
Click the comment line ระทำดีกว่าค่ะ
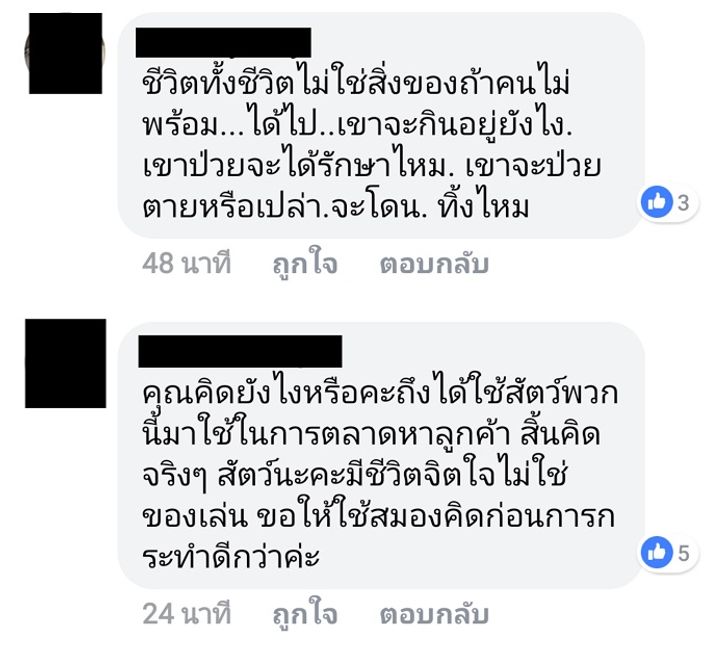231,554
